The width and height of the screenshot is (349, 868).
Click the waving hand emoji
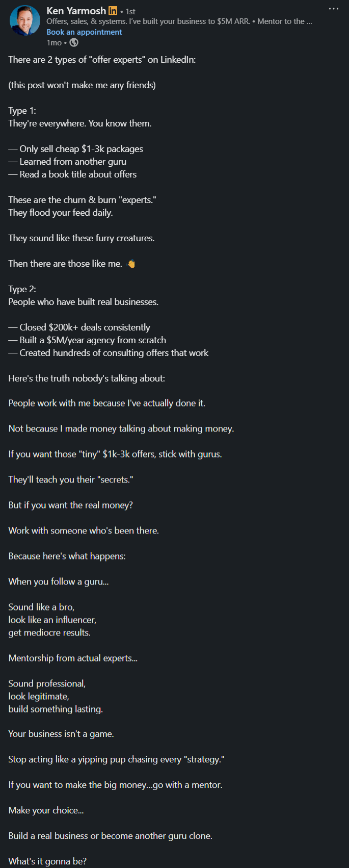click(x=131, y=264)
